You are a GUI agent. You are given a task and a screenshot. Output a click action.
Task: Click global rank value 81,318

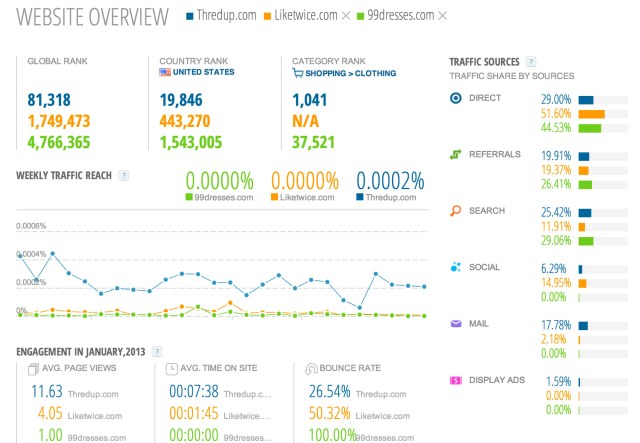(x=49, y=100)
